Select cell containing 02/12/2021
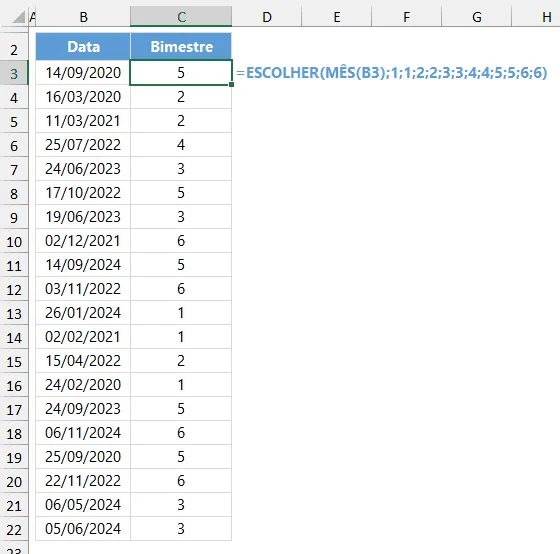The image size is (560, 554). pos(83,241)
